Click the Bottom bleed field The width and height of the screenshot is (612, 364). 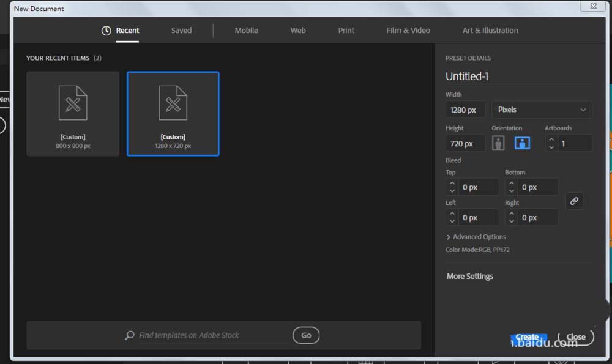538,187
